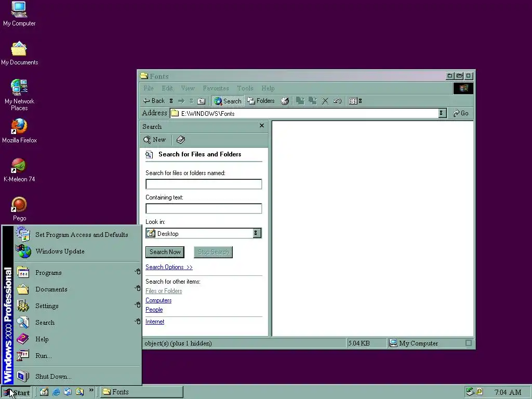Click the Copy To toolbar icon
Image resolution: width=532 pixels, height=399 pixels.
312,101
